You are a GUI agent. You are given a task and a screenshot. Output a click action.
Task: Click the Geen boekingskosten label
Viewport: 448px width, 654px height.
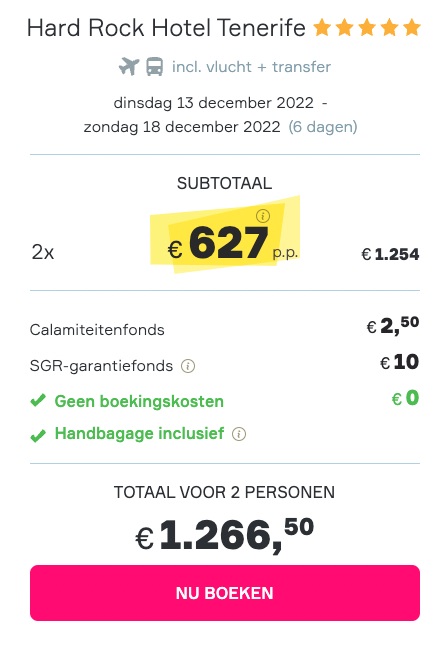[139, 401]
